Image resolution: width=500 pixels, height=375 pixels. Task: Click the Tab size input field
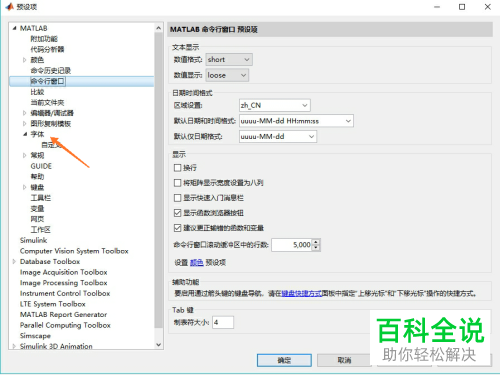223,322
